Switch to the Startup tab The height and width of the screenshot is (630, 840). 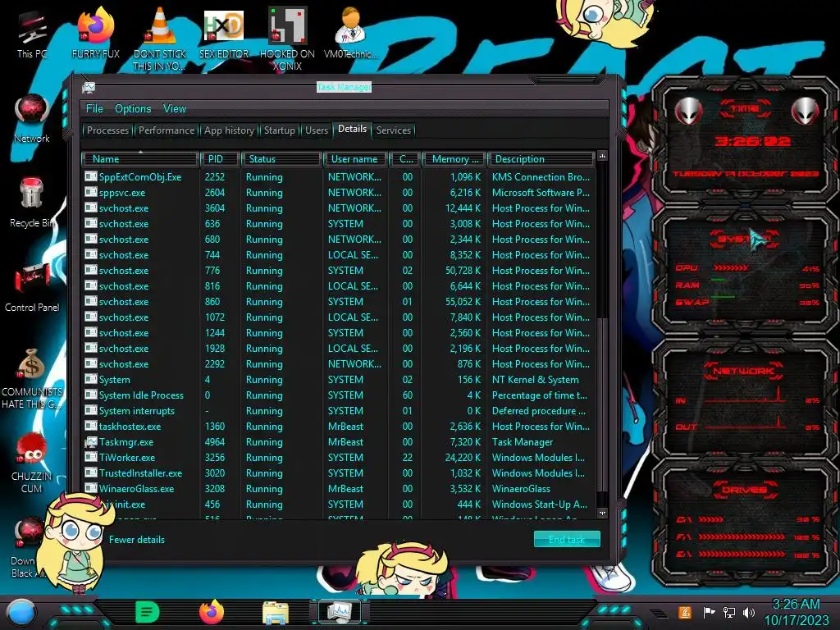pos(279,130)
